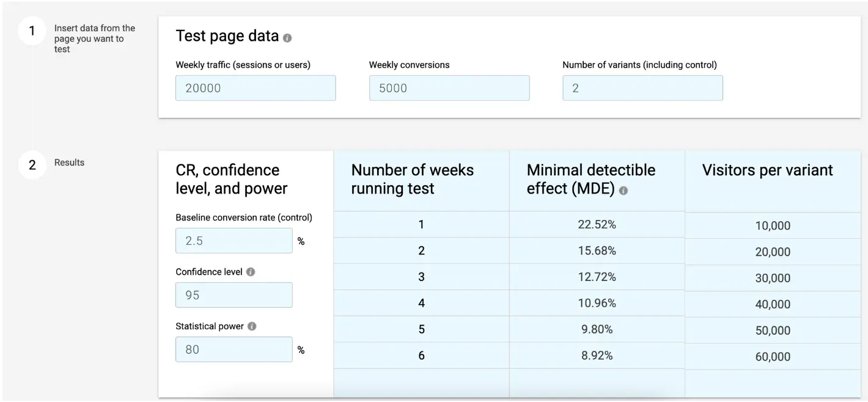Click week 1 in the Number of weeks column
Screen dimensions: 868x402
coord(421,225)
